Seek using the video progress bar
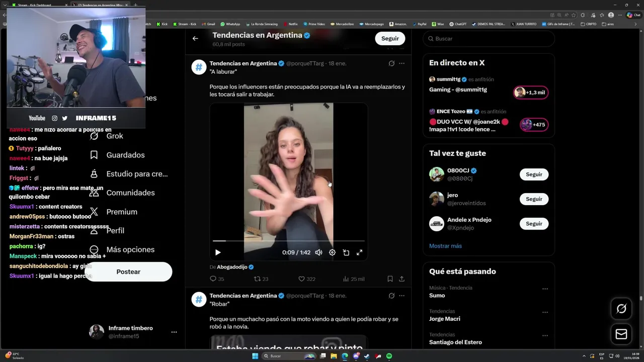 288,241
